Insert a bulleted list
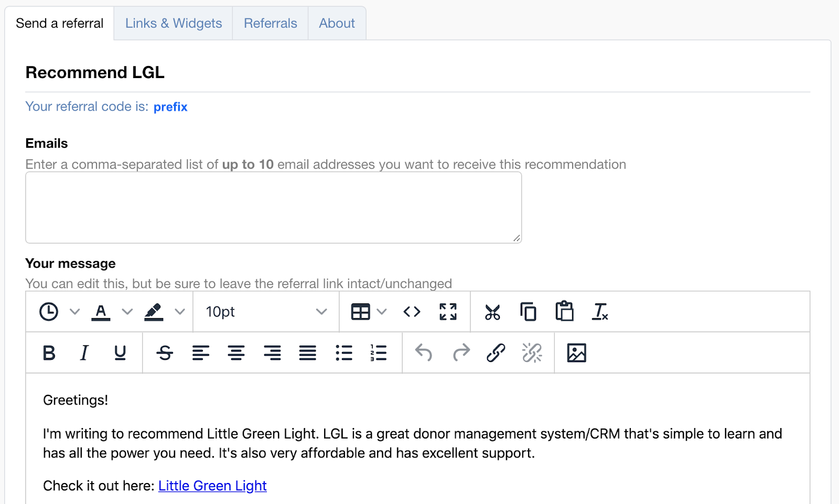Screen dimensions: 839x504 [x=344, y=353]
